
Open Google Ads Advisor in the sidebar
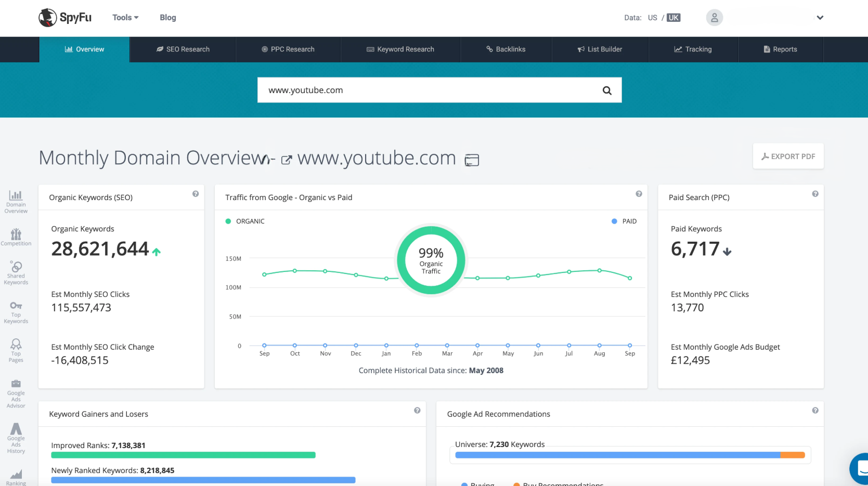click(x=16, y=393)
